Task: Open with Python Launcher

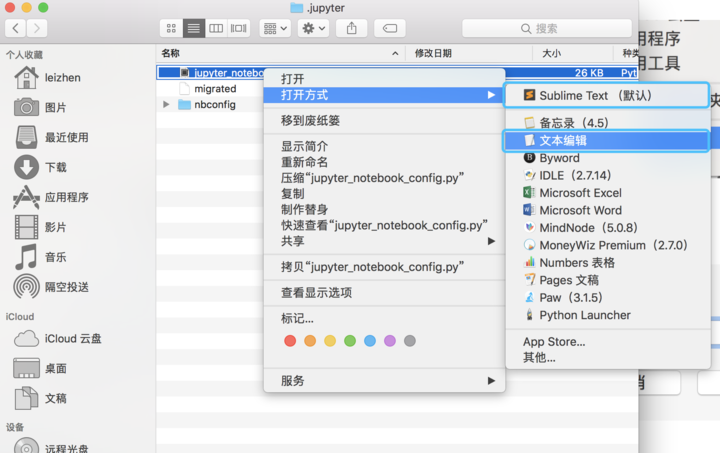Action: [x=608, y=315]
